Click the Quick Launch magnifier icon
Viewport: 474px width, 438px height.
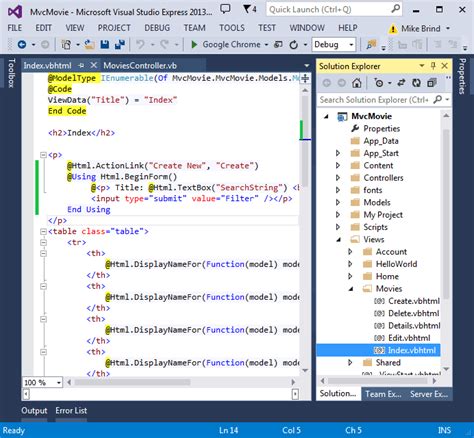[x=395, y=9]
